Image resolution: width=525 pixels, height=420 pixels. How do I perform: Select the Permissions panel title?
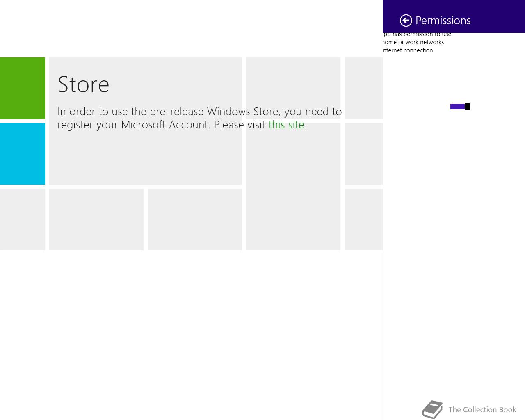coord(443,21)
